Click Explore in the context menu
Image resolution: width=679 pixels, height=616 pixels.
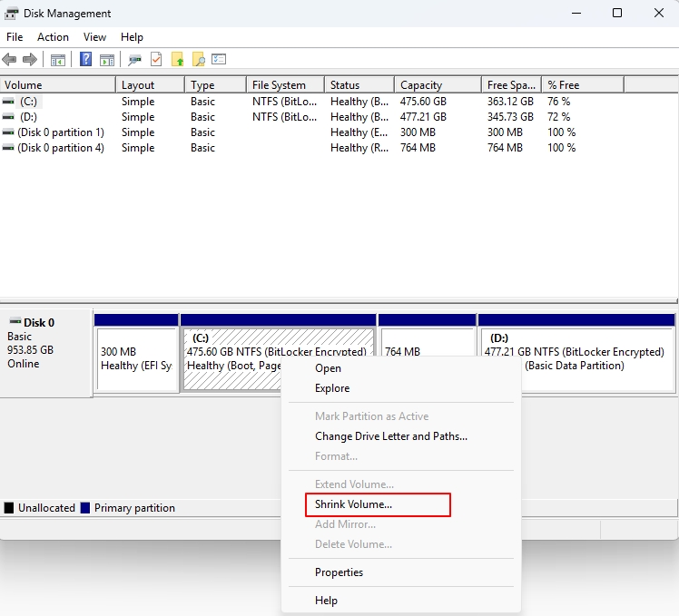332,388
